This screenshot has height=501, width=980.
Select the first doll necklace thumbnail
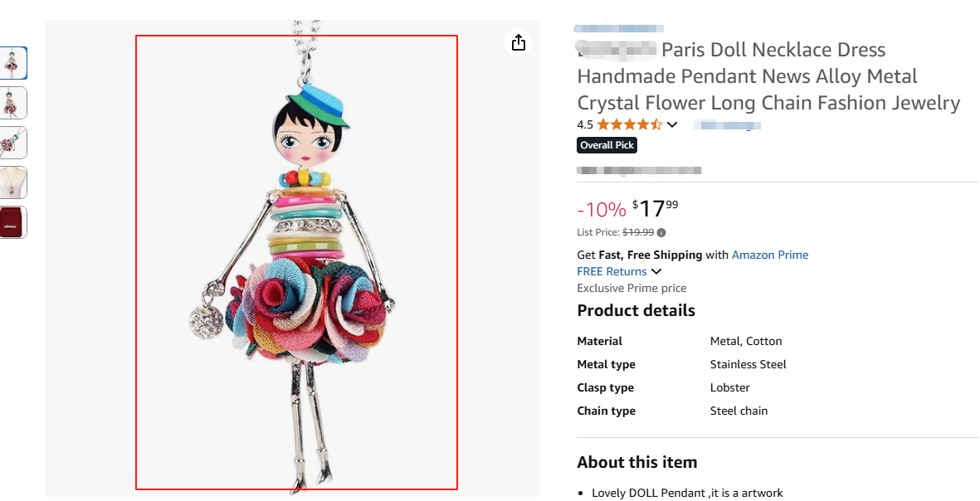14,63
